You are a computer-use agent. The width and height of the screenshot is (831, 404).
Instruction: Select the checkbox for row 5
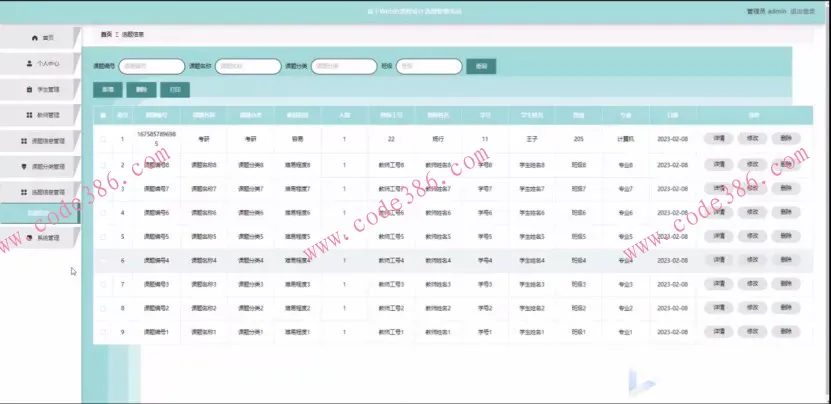tap(102, 237)
